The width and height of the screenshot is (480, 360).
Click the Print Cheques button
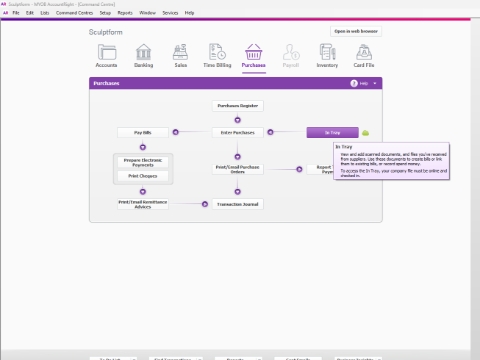(x=143, y=176)
